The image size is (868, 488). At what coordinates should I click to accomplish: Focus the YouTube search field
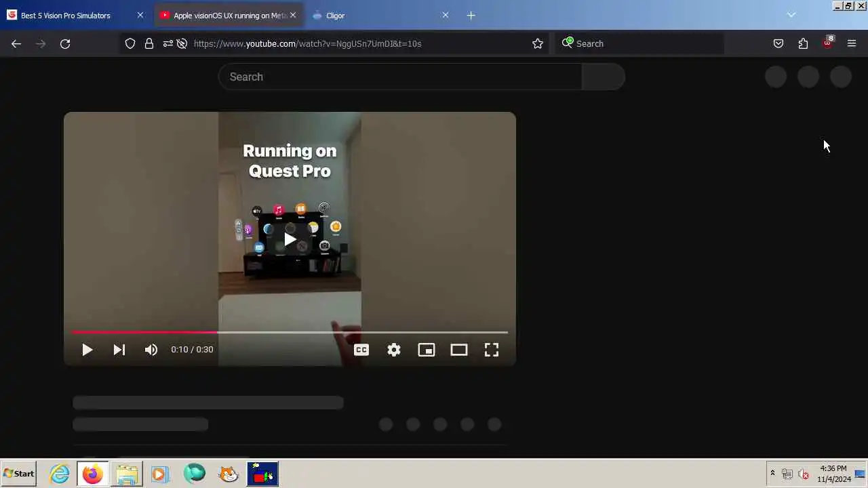pyautogui.click(x=400, y=77)
